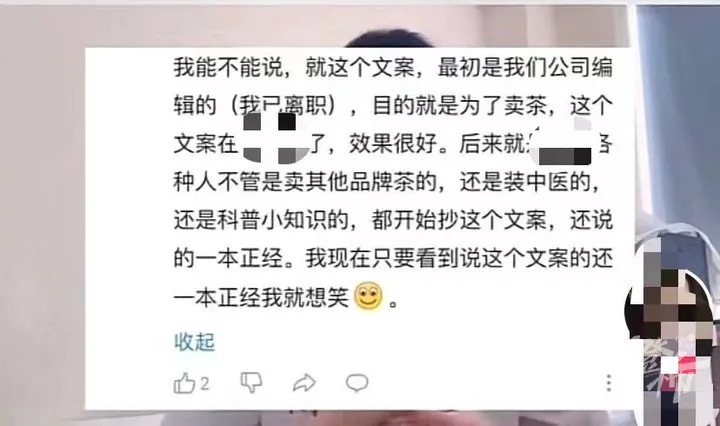Click the phrase 效果很好 in the comment

pyautogui.click(x=393, y=144)
